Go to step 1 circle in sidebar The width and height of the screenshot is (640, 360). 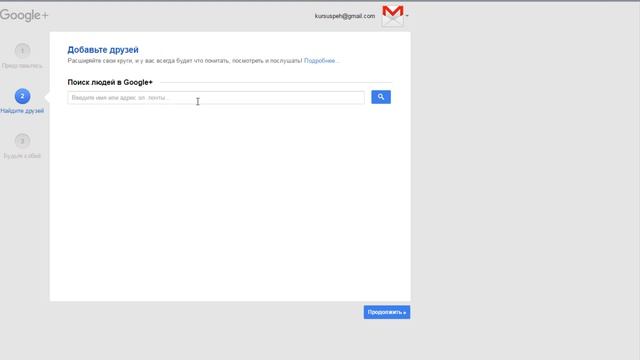click(x=22, y=51)
